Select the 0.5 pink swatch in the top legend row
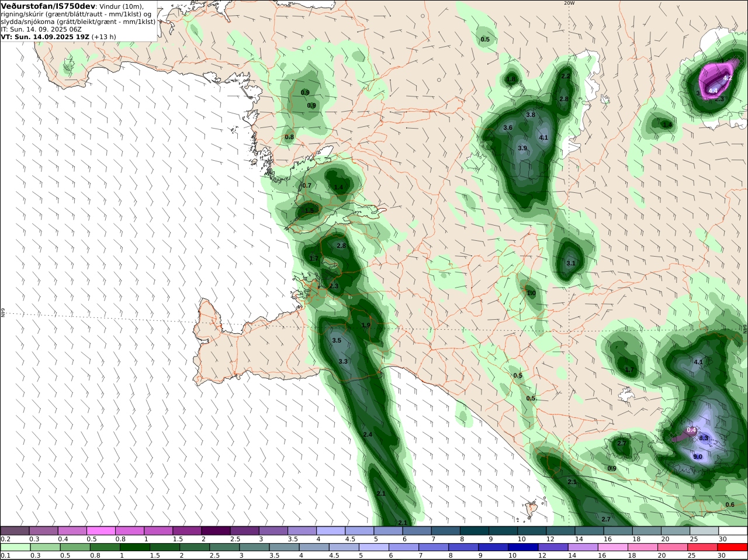The image size is (748, 560). coord(101,531)
